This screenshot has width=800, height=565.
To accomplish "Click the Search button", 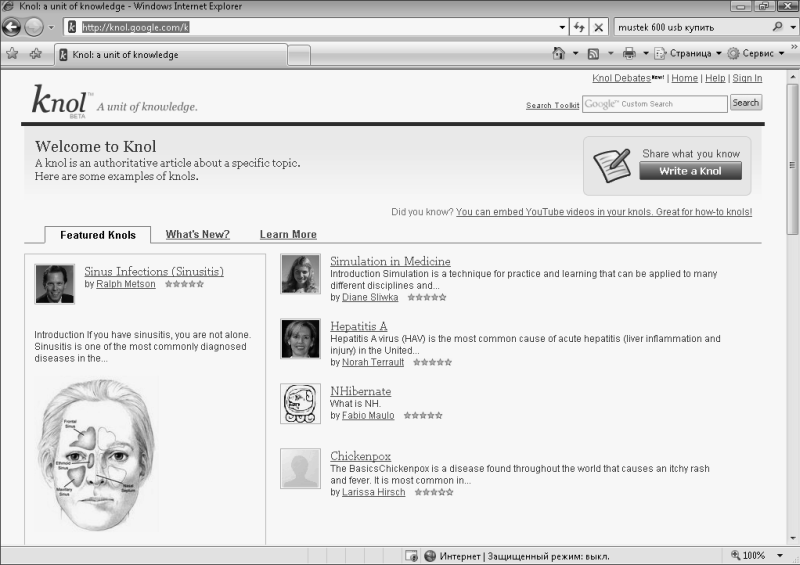I will tap(745, 103).
